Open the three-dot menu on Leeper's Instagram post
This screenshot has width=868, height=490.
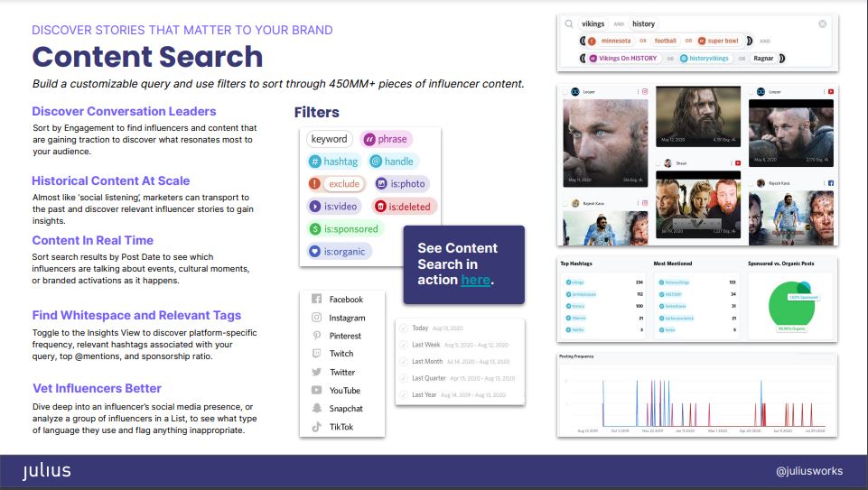pyautogui.click(x=639, y=92)
